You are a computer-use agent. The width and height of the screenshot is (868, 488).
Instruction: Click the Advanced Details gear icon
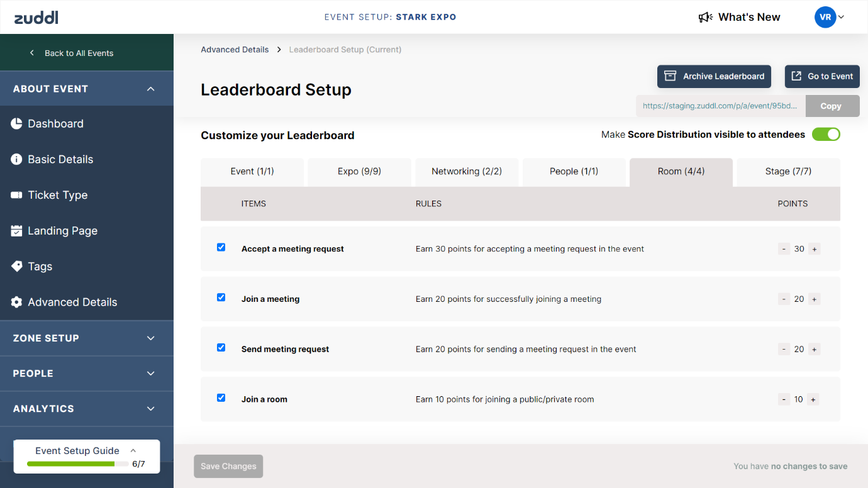click(17, 302)
